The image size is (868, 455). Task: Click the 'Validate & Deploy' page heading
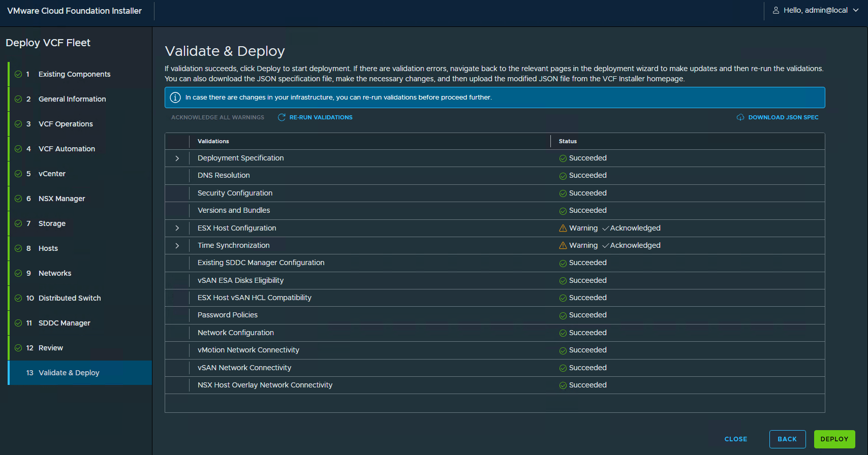pos(225,51)
